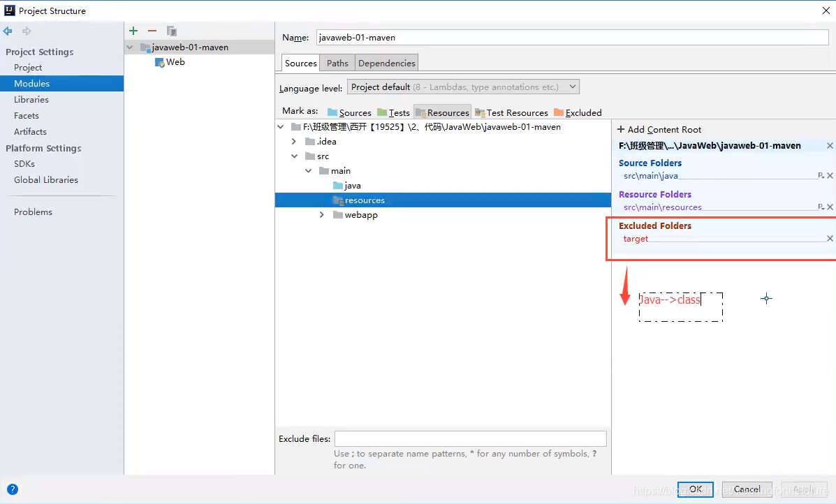836x504 pixels.
Task: Edit properties of src\main\java root
Action: tap(821, 175)
